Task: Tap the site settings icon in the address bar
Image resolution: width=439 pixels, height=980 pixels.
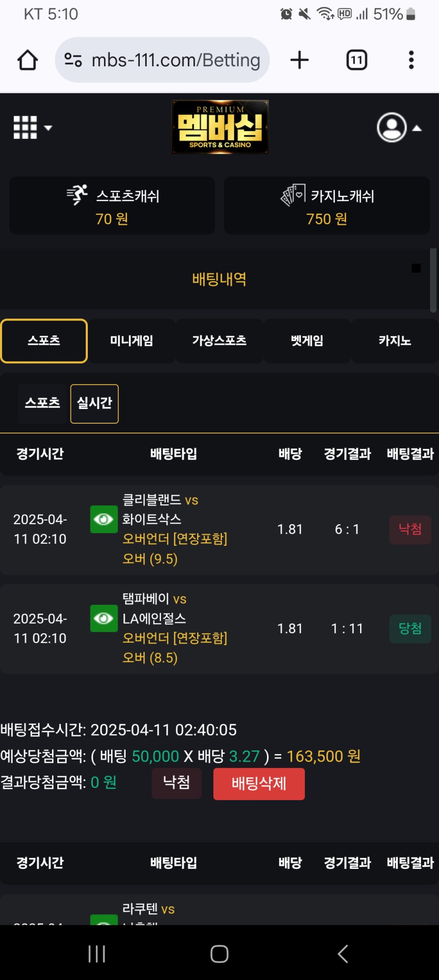Action: point(73,60)
